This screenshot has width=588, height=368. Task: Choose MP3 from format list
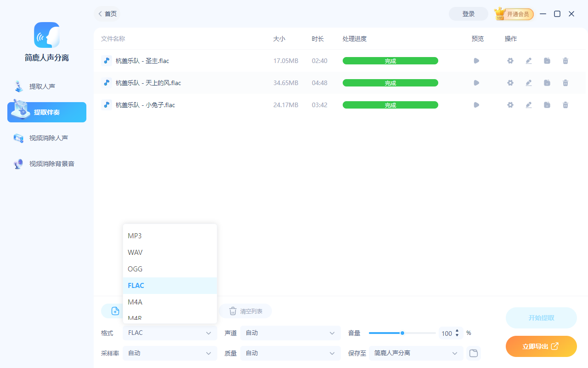[x=170, y=236]
